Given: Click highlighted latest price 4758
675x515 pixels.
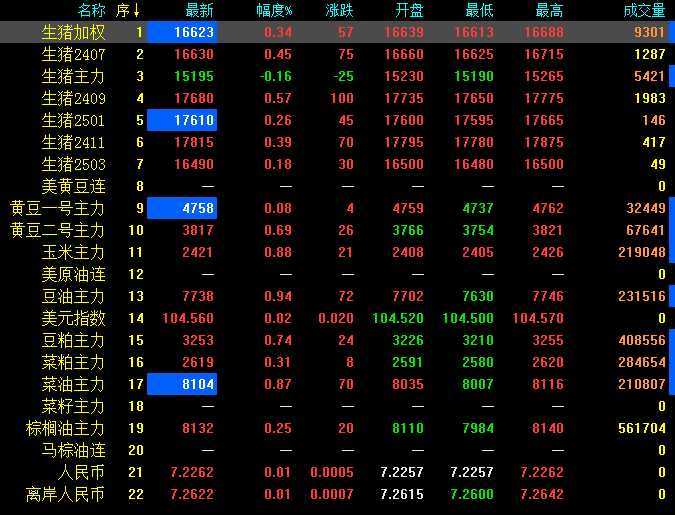Looking at the screenshot, I should click(x=182, y=208).
